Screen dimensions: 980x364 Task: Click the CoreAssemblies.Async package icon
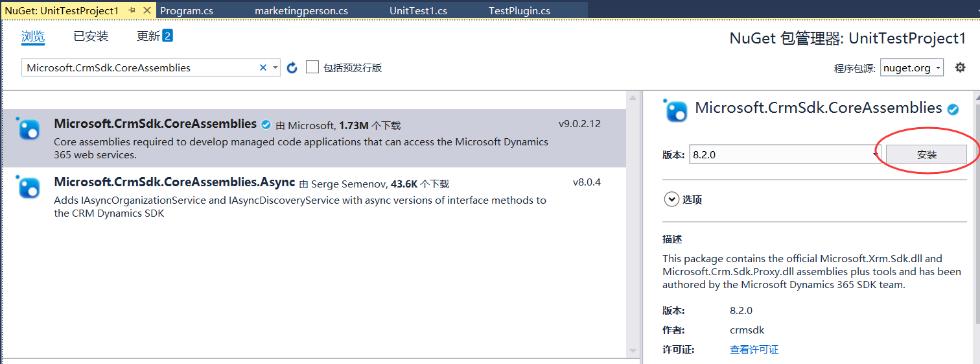tap(29, 187)
